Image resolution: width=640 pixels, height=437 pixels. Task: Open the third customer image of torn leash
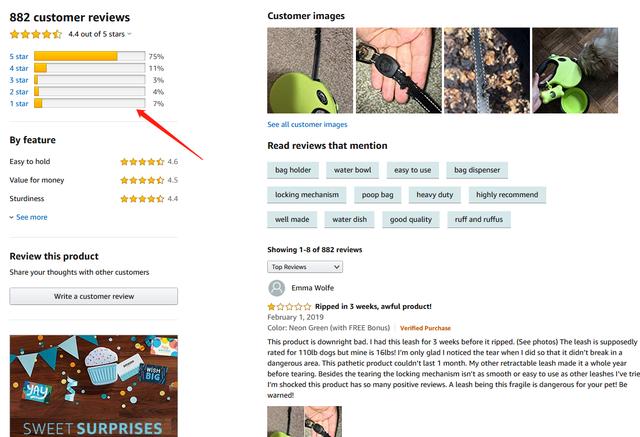[486, 70]
